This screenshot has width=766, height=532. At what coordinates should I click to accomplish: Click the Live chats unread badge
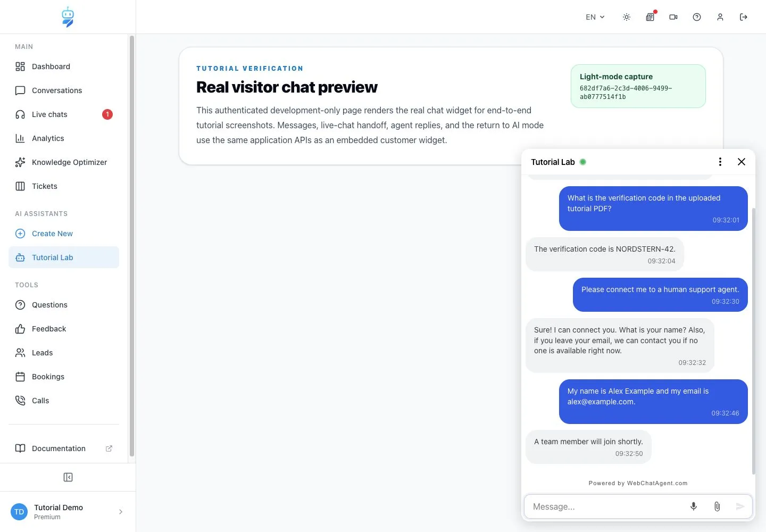pyautogui.click(x=107, y=114)
